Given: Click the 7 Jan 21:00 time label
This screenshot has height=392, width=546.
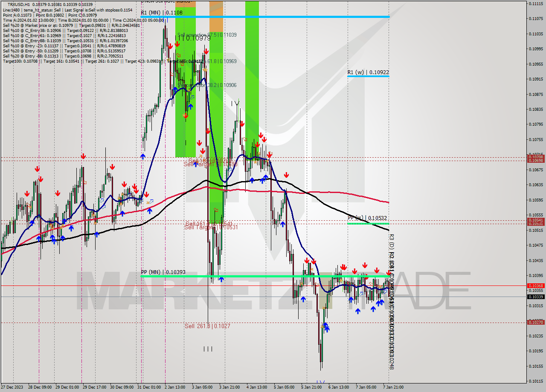Looking at the screenshot, I should tap(393, 387).
